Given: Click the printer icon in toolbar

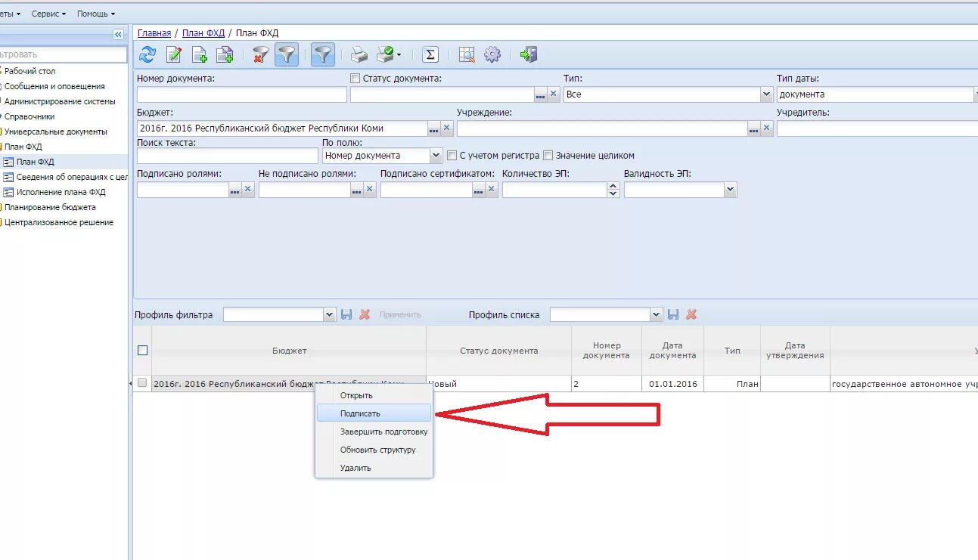Looking at the screenshot, I should [x=359, y=54].
